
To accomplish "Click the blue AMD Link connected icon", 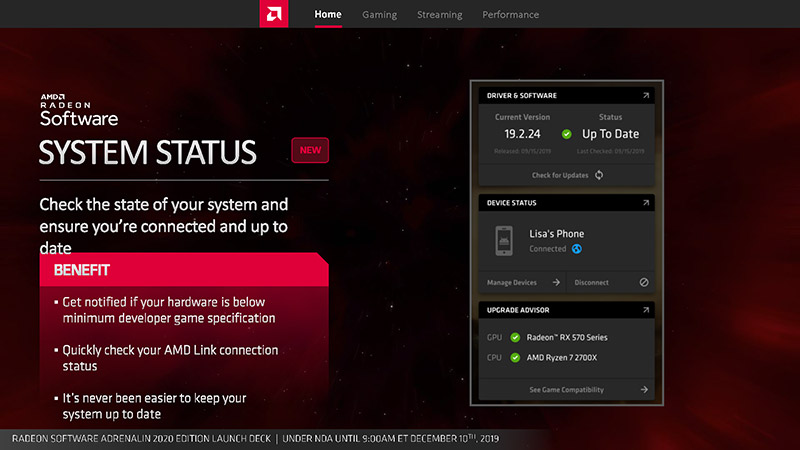I will (577, 249).
